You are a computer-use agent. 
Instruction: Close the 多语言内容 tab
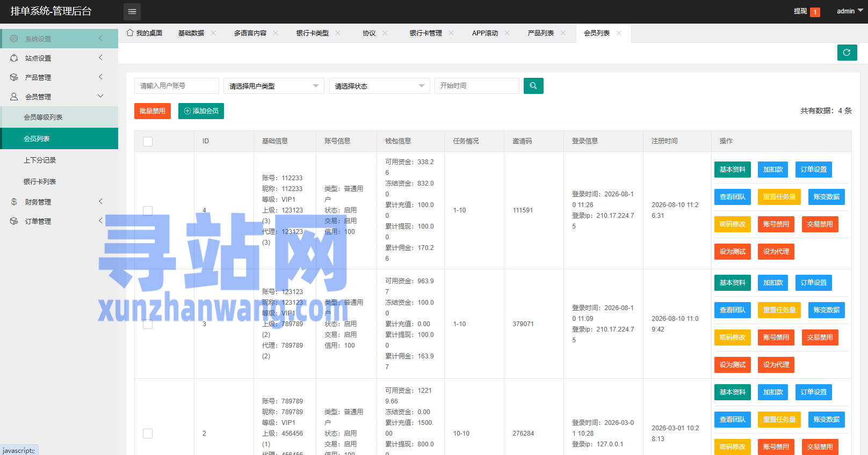(276, 33)
